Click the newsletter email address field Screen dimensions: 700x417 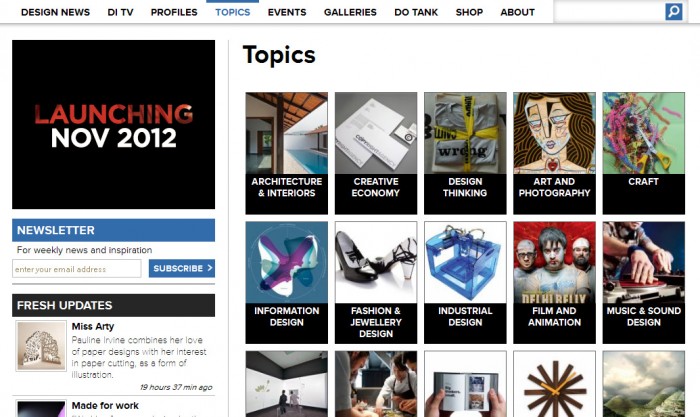click(77, 269)
